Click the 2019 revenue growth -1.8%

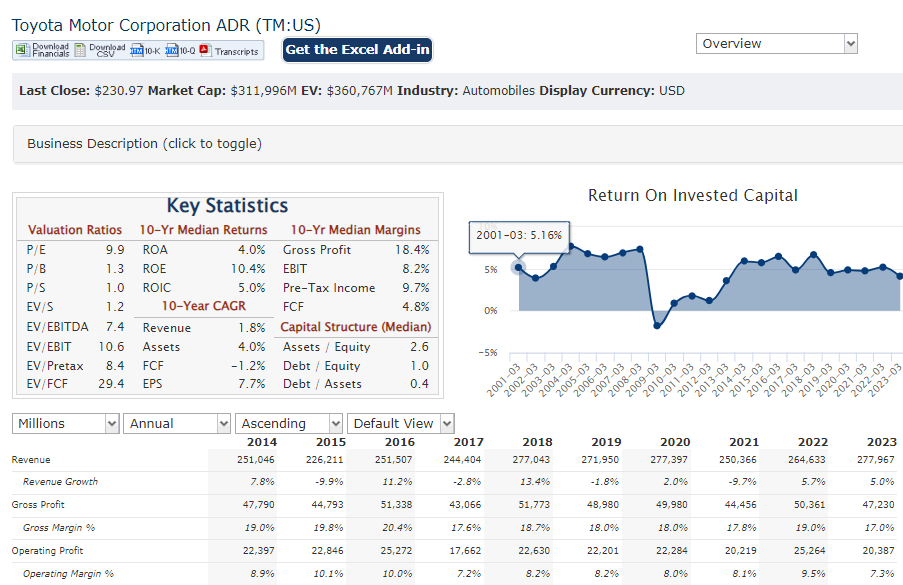(605, 482)
